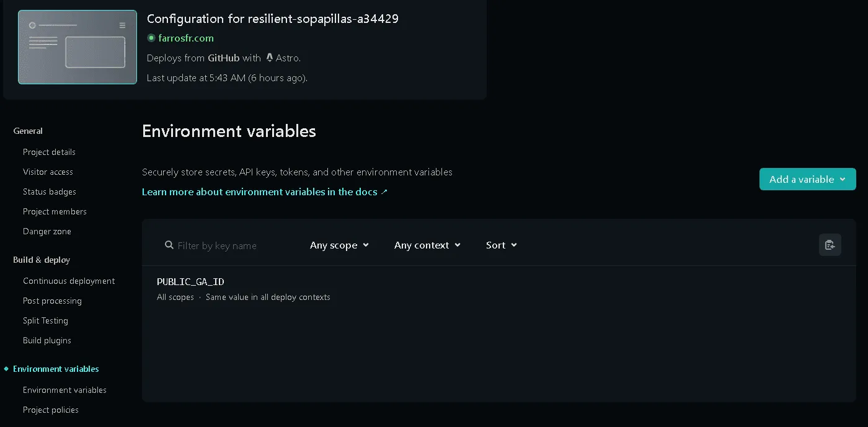Viewport: 868px width, 427px height.
Task: Go to Project details settings
Action: point(49,152)
